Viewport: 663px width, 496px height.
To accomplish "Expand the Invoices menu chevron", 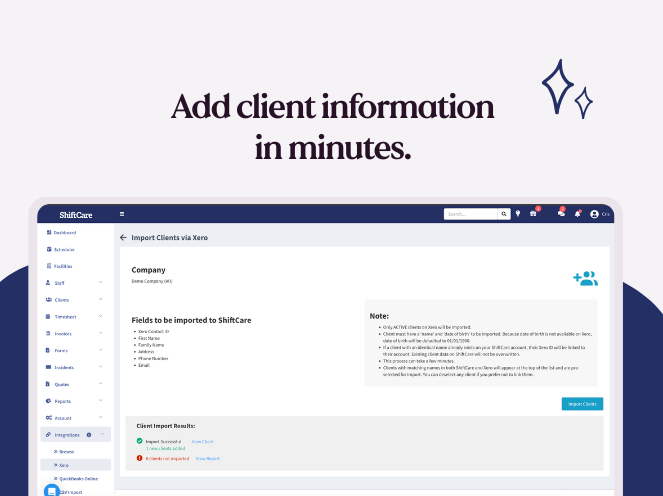I will 101,333.
